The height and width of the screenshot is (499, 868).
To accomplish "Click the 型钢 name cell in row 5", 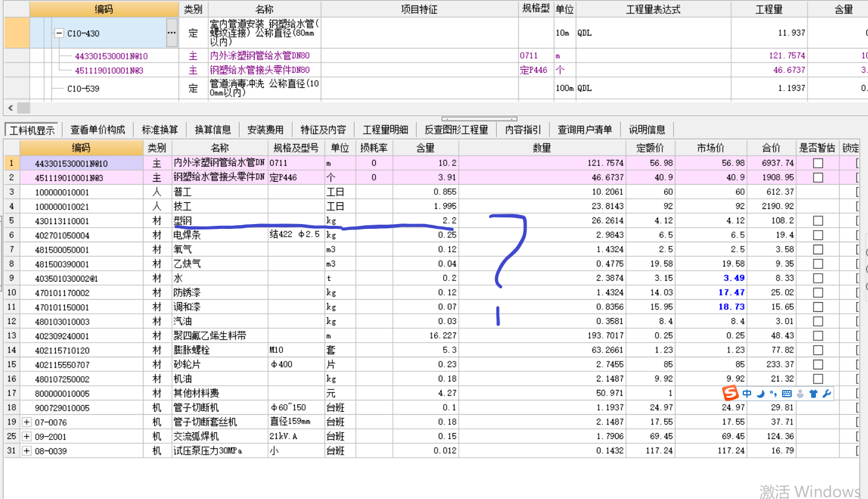I will point(220,220).
